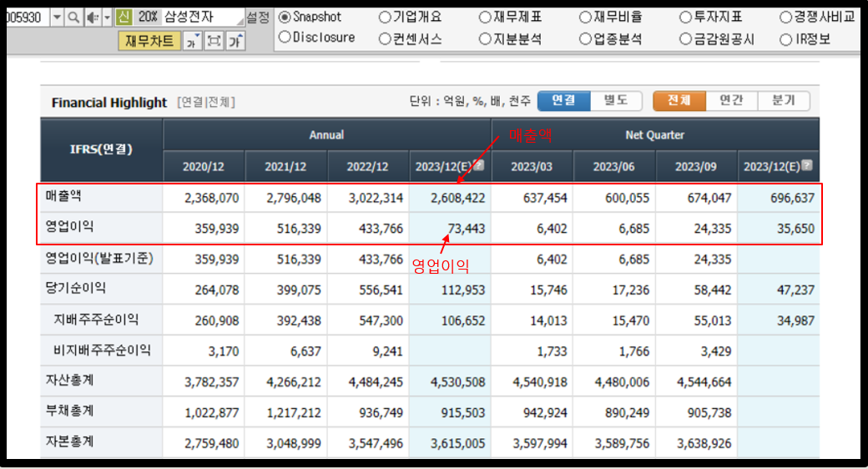Click the net income value 112,953
The width and height of the screenshot is (868, 469).
click(x=462, y=290)
